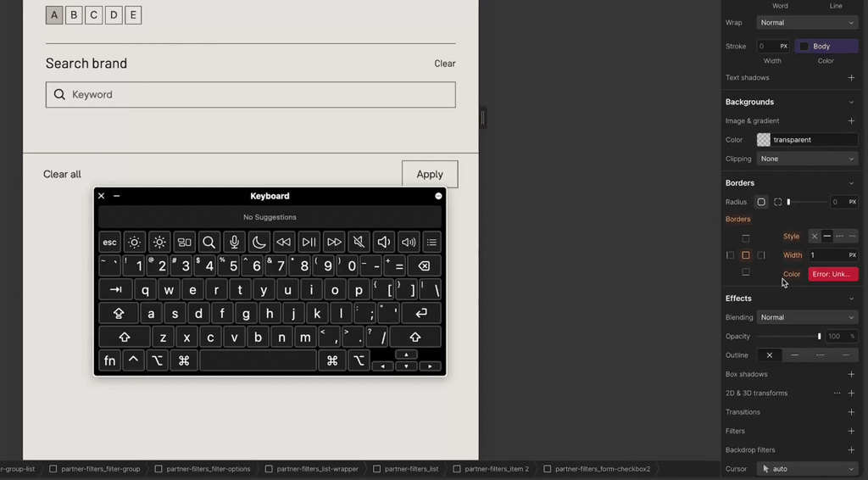Open the Blending mode dropdown
Viewport: 868px width, 480px height.
pyautogui.click(x=807, y=317)
